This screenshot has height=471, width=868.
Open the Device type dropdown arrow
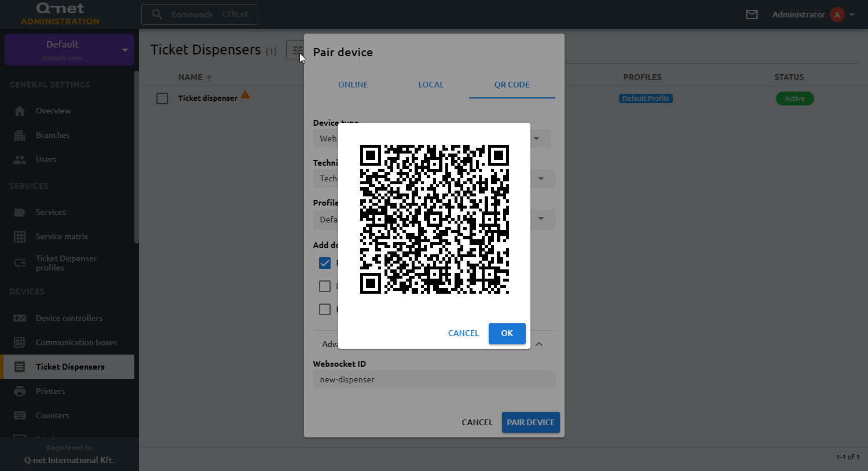click(x=537, y=138)
